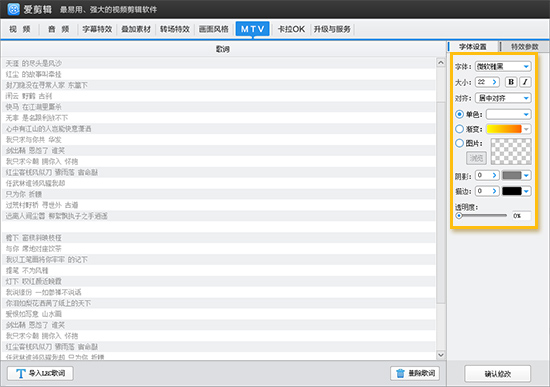Select the 图片 image fill radio button
Image resolution: width=550 pixels, height=387 pixels.
pyautogui.click(x=459, y=143)
